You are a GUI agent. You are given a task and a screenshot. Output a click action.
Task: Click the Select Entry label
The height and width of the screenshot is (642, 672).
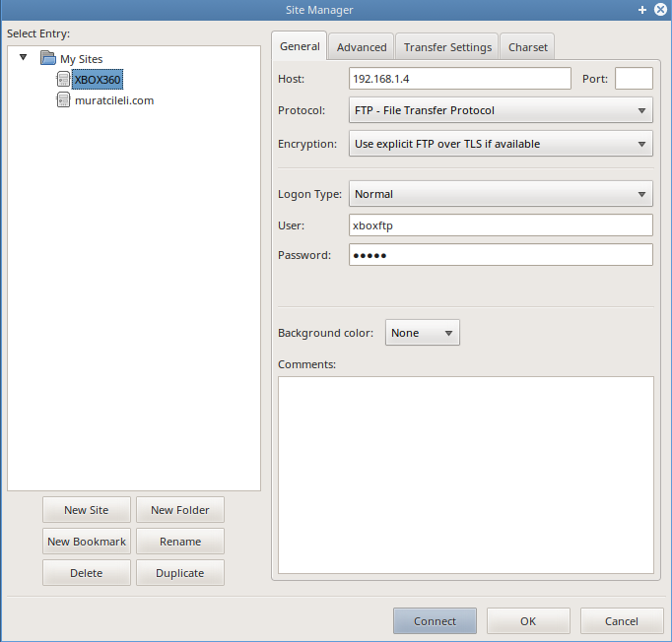point(38,33)
